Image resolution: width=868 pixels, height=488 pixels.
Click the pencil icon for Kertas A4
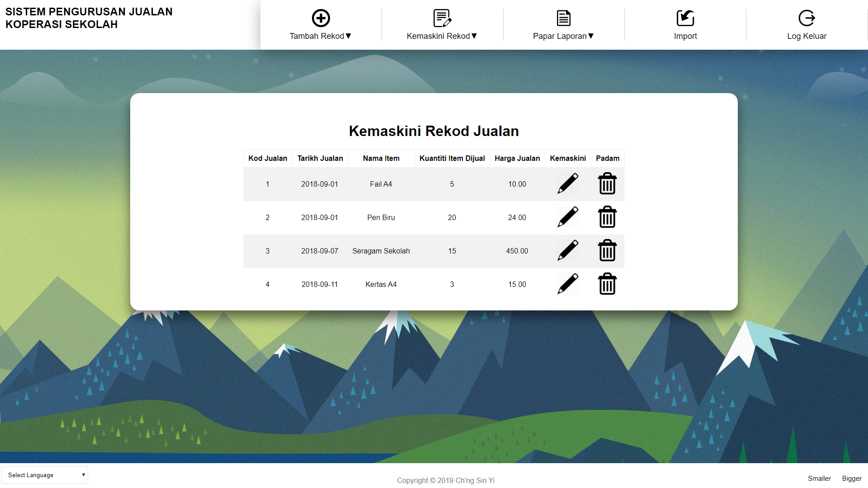(x=568, y=284)
